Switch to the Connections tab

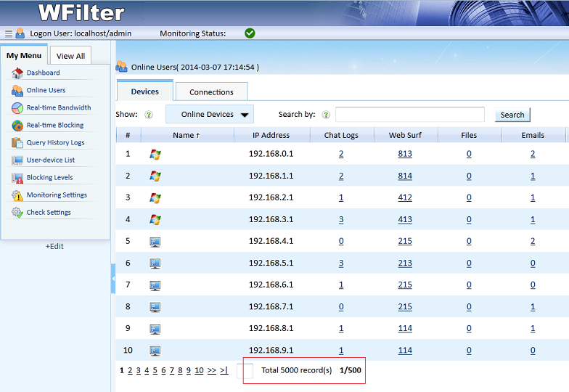[x=211, y=92]
